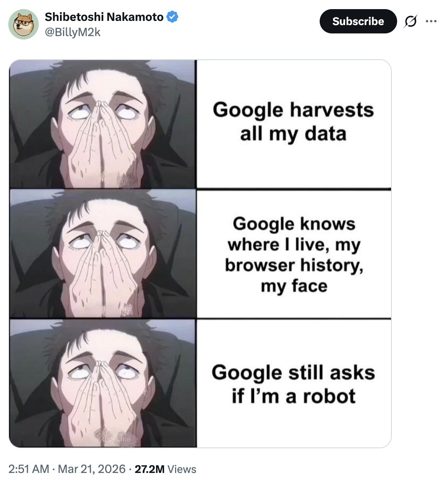
Task: Click the "Google harvests all my data" text
Action: pos(293,122)
